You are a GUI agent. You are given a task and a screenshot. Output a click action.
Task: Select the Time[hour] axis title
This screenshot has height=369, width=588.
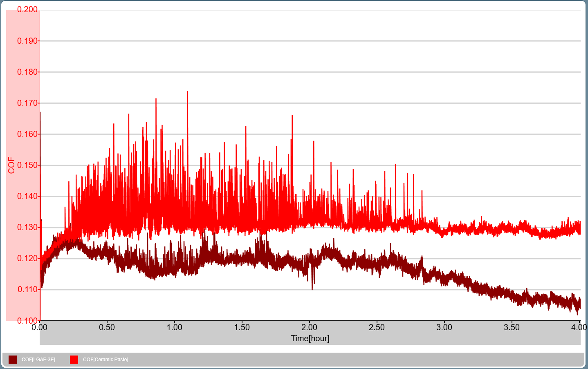coord(310,338)
